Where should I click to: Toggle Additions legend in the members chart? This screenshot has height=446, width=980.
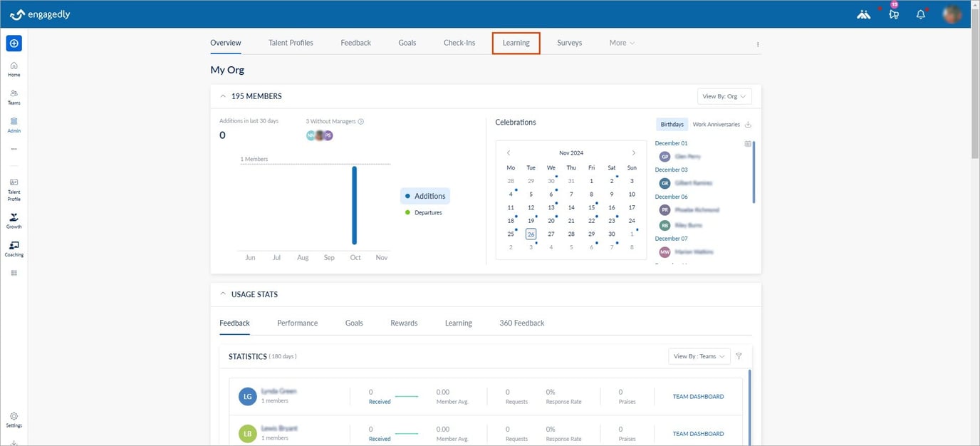pos(425,196)
